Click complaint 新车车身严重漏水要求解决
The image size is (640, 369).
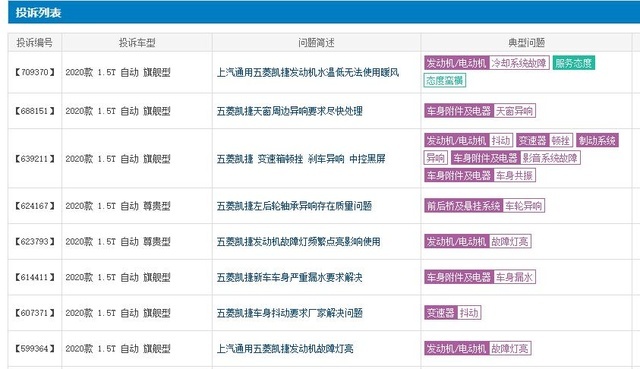pos(289,278)
